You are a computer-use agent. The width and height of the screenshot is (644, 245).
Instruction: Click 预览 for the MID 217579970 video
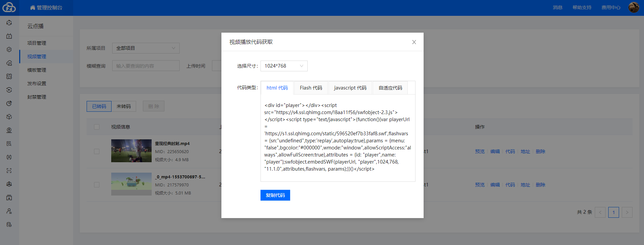pos(480,185)
